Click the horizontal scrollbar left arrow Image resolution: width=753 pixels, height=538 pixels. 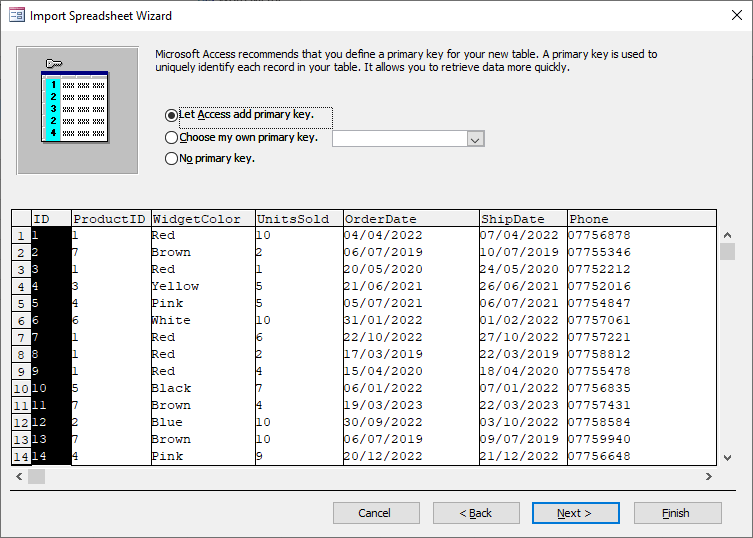tap(19, 477)
